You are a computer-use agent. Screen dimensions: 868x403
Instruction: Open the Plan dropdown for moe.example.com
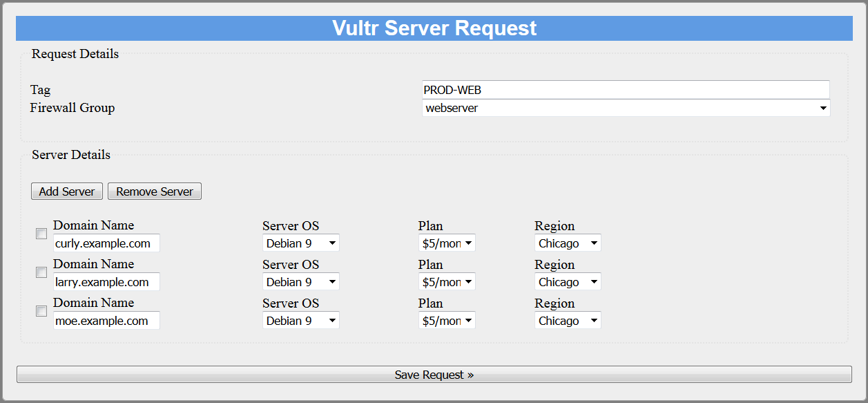[x=446, y=320]
